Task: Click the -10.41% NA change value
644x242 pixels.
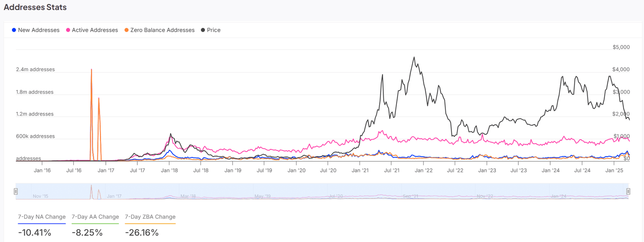Action: pos(35,233)
